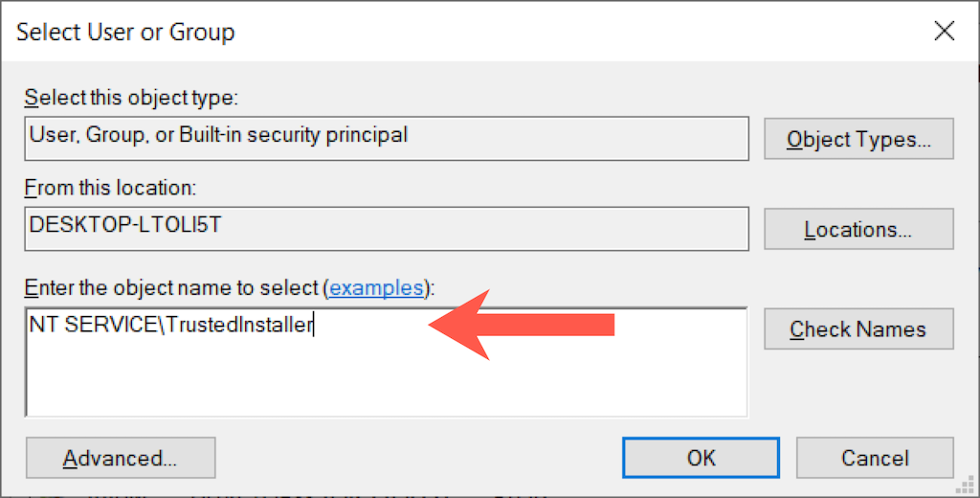Open the Object Types dialog

coord(858,139)
